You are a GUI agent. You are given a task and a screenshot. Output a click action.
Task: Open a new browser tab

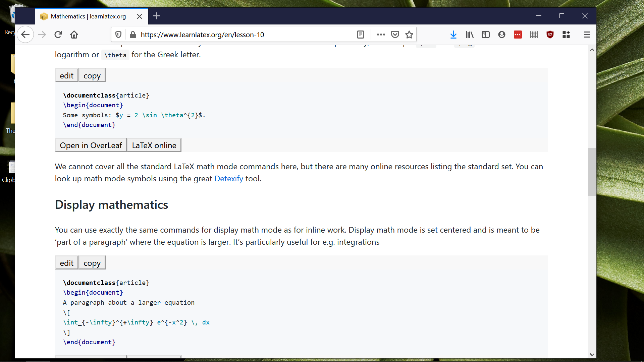(156, 16)
